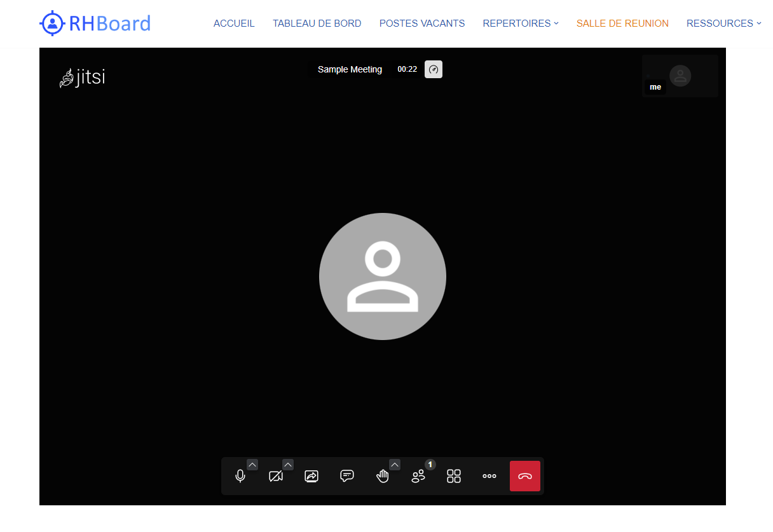Expand video options arrow above camera
The width and height of the screenshot is (773, 532).
pyautogui.click(x=288, y=465)
